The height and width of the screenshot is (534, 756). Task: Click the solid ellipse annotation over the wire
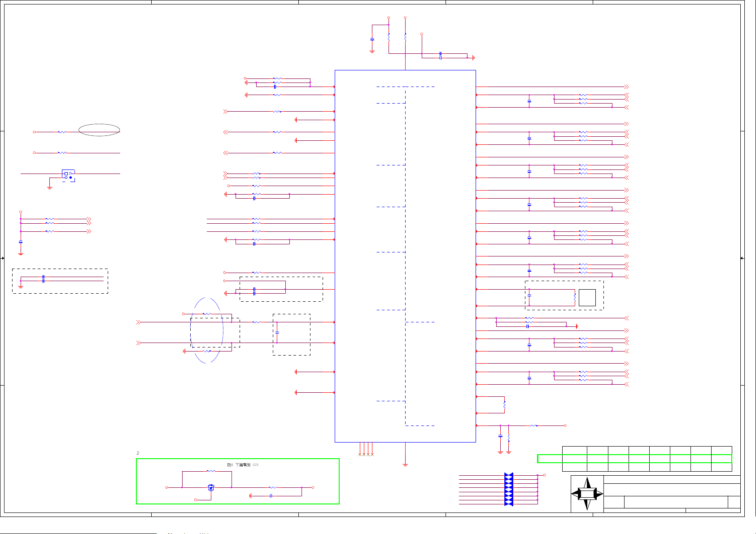[x=99, y=130]
